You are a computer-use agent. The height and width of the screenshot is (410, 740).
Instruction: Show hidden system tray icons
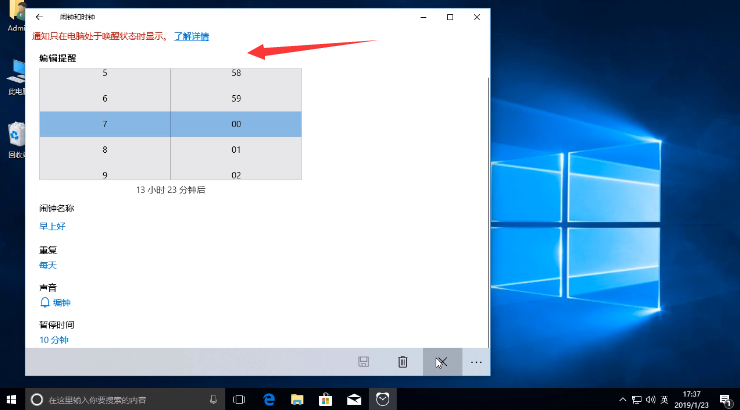tap(622, 400)
